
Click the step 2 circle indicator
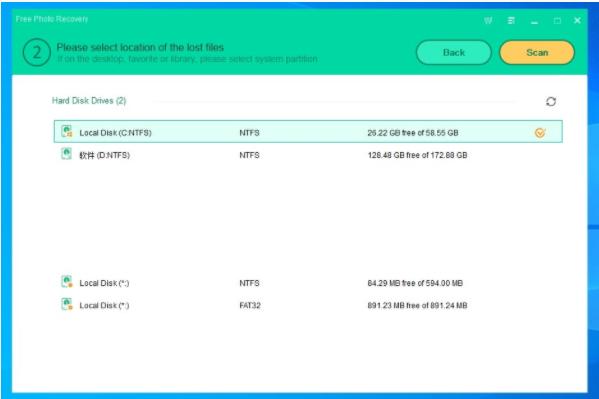[37, 52]
